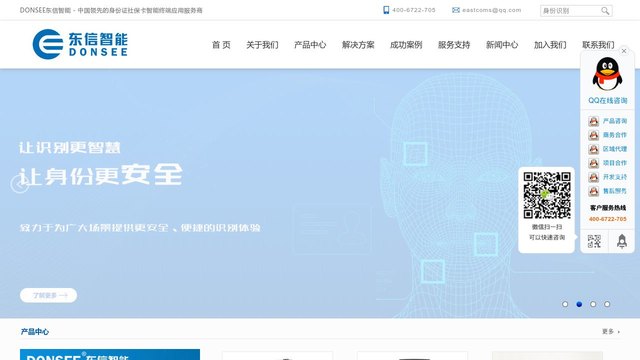640x360 pixels.
Task: Focus the search input field
Action: coord(570,11)
